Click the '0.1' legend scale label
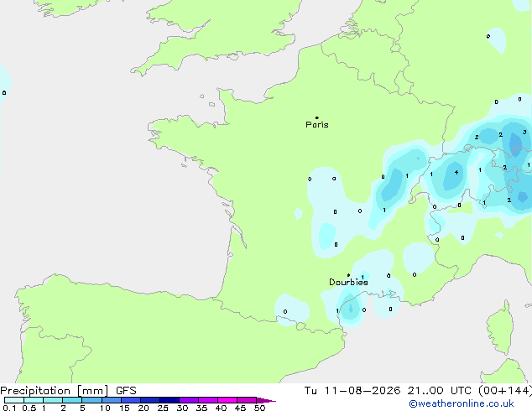The height and width of the screenshot is (411, 532). (9, 408)
